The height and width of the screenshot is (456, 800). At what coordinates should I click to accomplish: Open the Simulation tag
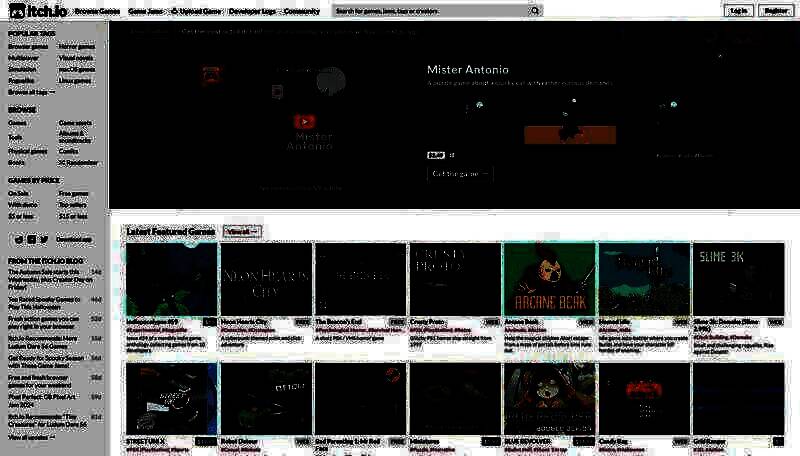pyautogui.click(x=22, y=69)
